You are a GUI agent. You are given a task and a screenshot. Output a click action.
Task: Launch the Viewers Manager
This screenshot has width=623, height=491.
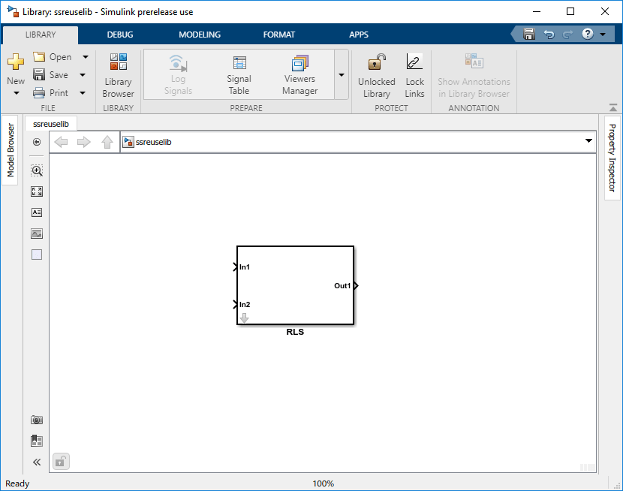tap(300, 75)
